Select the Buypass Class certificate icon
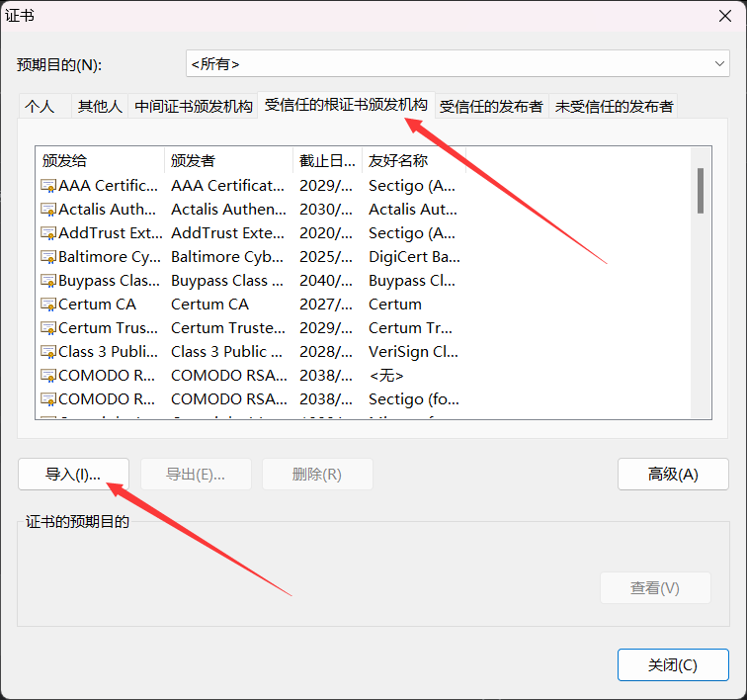 point(48,281)
